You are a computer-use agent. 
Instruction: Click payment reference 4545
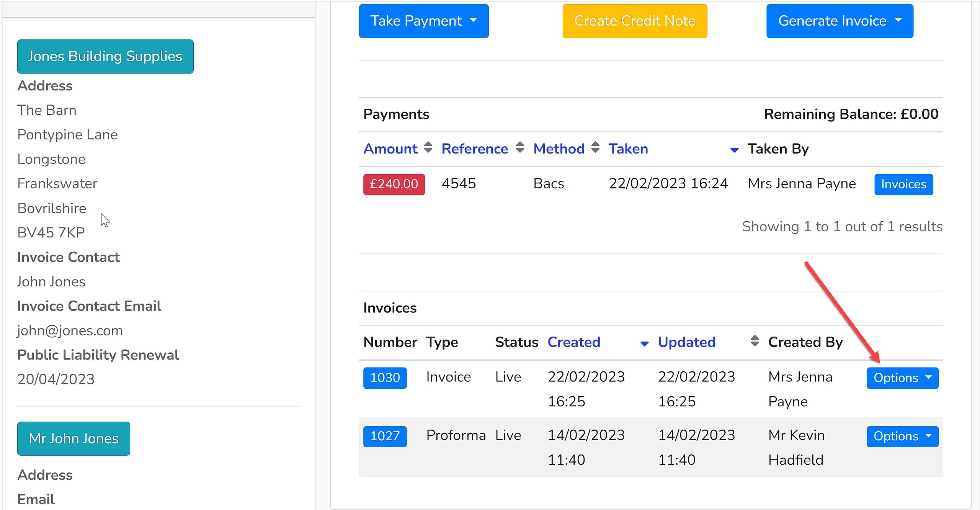(459, 183)
